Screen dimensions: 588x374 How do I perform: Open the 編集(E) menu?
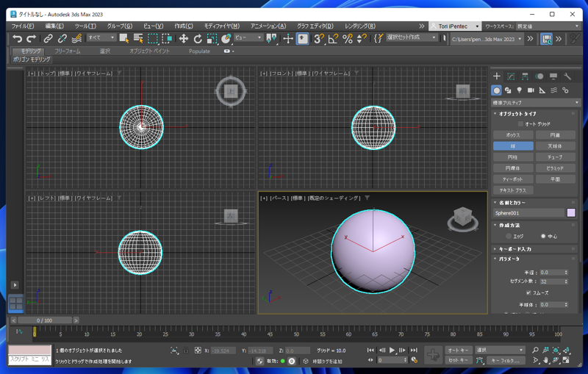(x=54, y=26)
